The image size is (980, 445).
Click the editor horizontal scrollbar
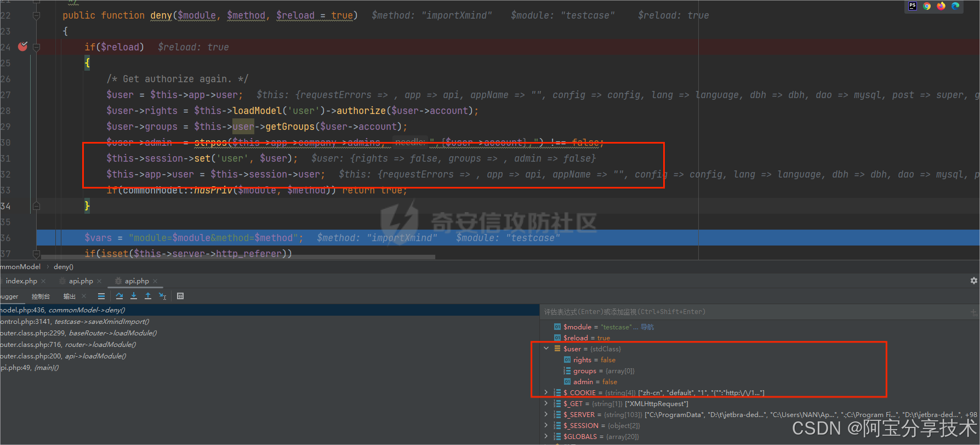pos(238,256)
